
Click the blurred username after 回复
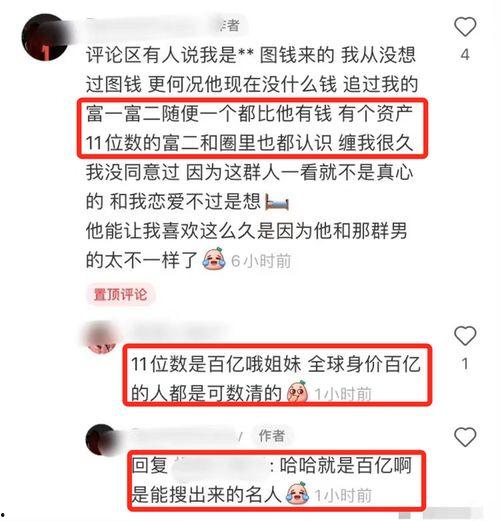[x=220, y=466]
